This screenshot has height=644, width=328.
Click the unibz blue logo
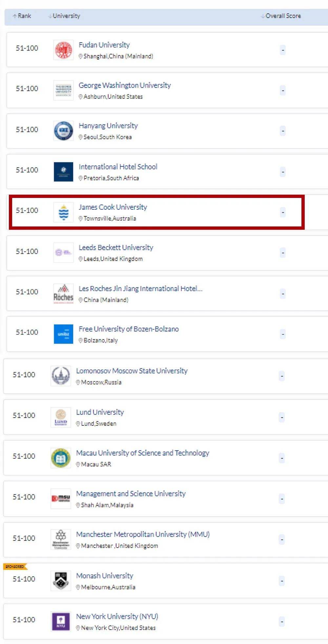click(x=63, y=334)
